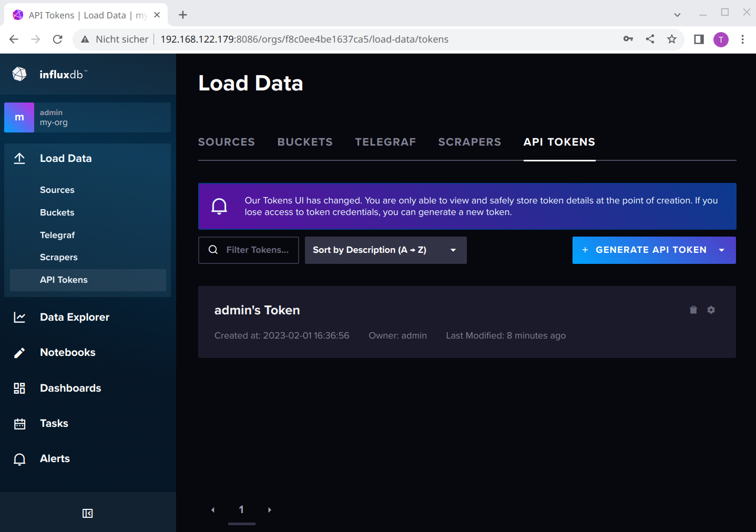The image size is (756, 532).
Task: Delete admin's Token with trash icon
Action: coord(693,310)
